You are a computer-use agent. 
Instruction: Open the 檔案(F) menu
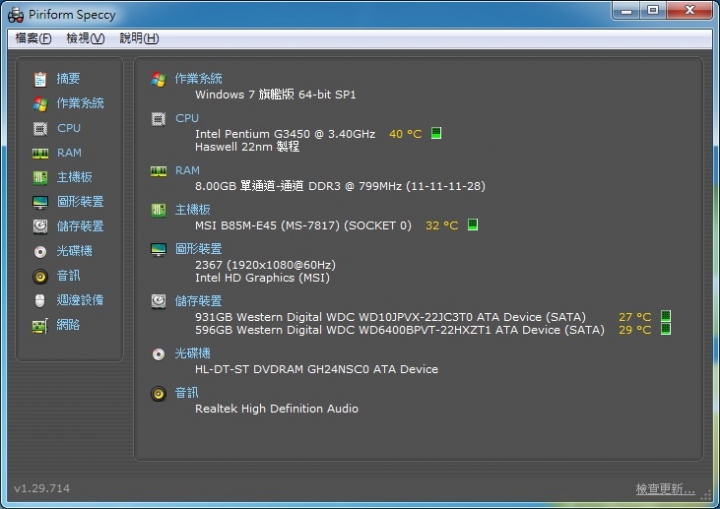coord(33,38)
